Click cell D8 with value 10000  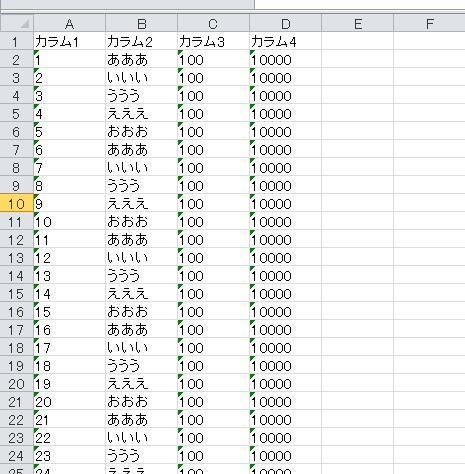point(286,167)
